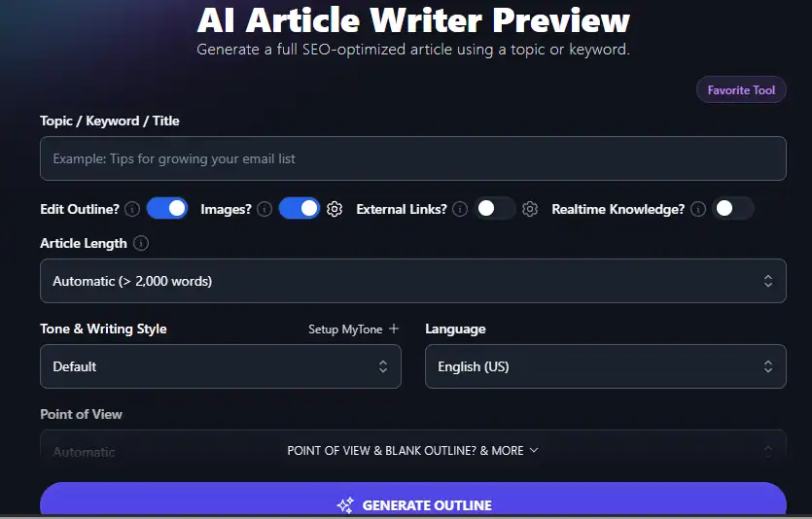Open Images settings gear icon
This screenshot has height=519, width=812.
point(335,209)
